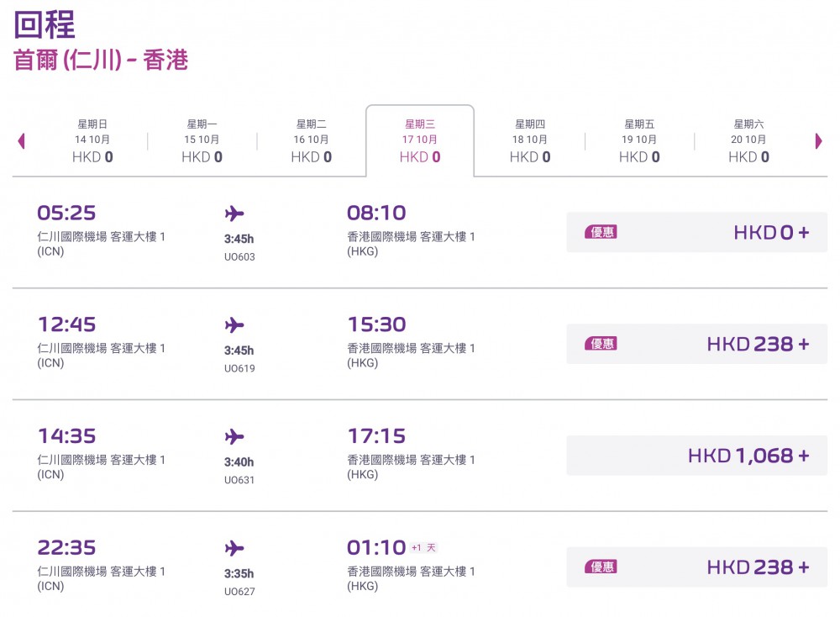Choose the Friday 19 October date tab
The height and width of the screenshot is (617, 840).
click(639, 140)
